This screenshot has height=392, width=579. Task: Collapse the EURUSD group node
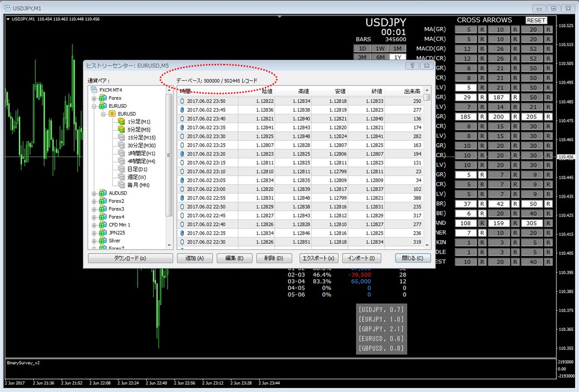(x=94, y=106)
